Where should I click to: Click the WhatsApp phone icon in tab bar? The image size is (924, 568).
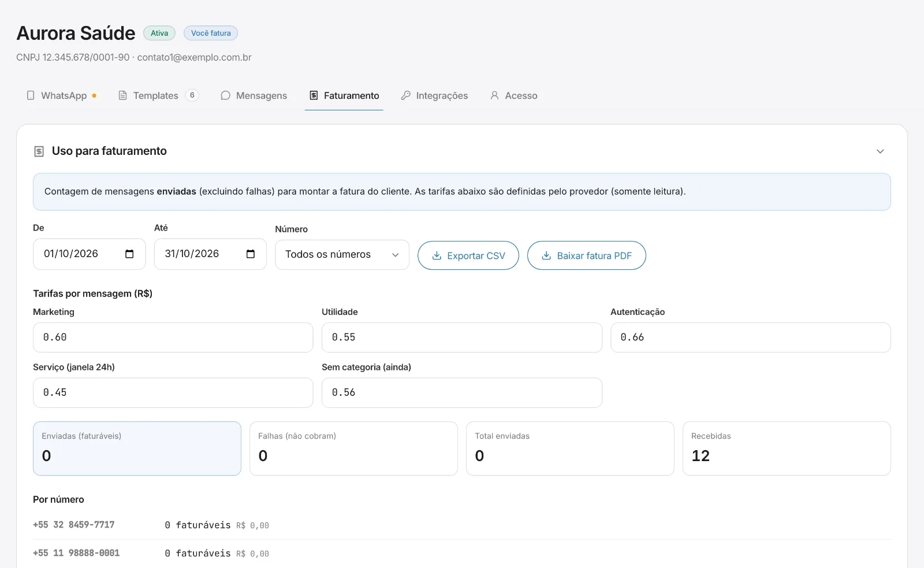pos(31,95)
